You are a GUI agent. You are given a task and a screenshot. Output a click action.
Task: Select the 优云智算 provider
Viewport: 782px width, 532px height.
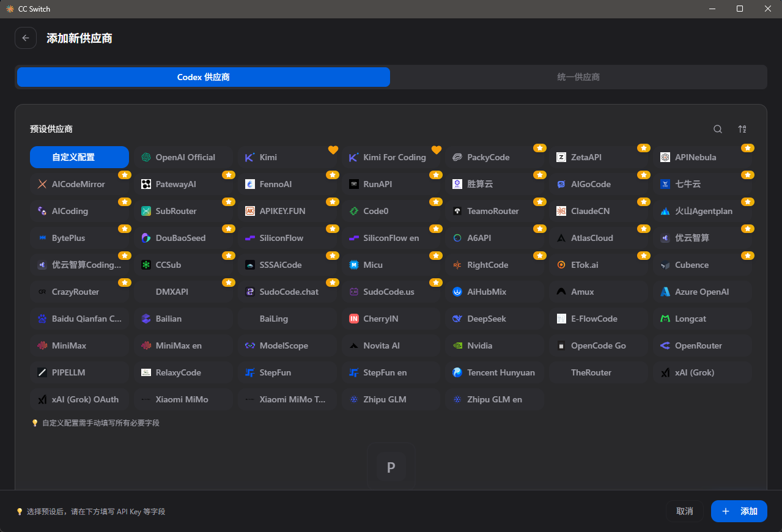click(703, 238)
